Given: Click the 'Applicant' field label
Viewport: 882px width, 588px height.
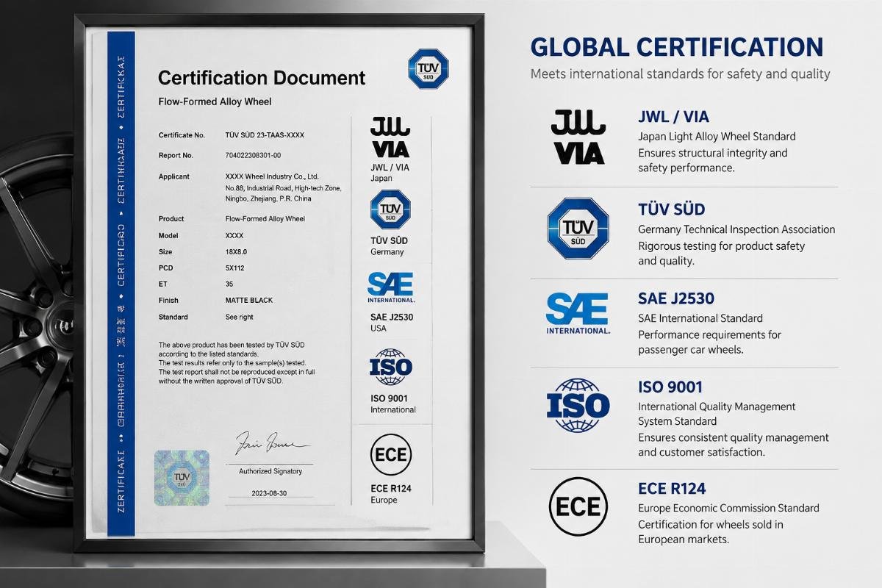Looking at the screenshot, I should click(173, 176).
